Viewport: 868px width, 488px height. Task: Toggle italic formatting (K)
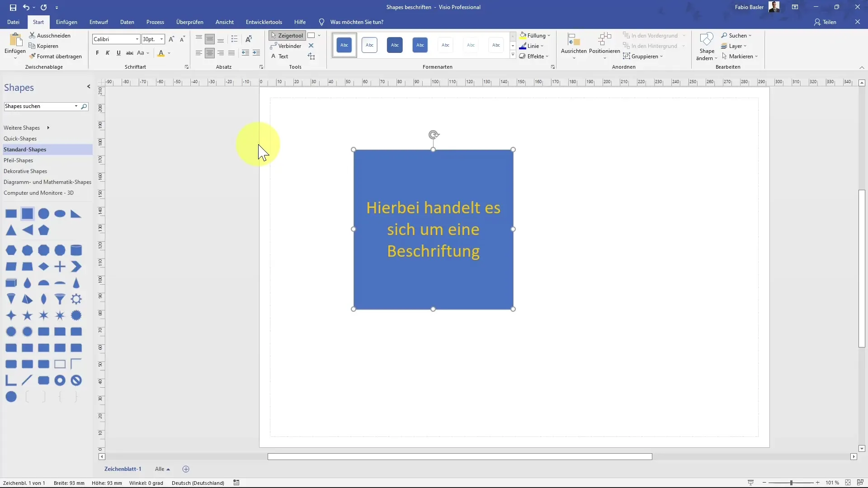point(108,53)
